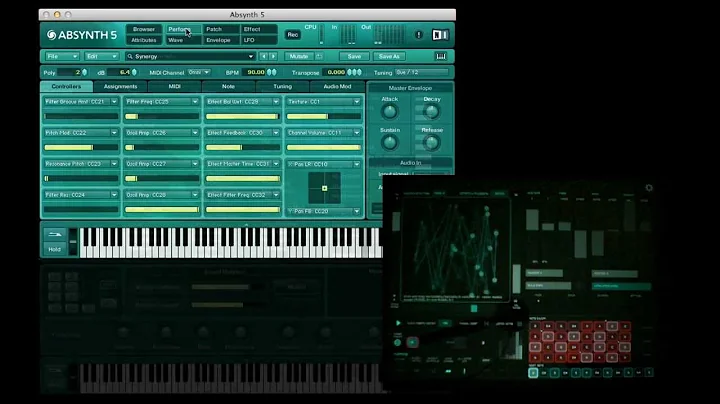Click the Save As button
The width and height of the screenshot is (720, 404).
[x=389, y=56]
